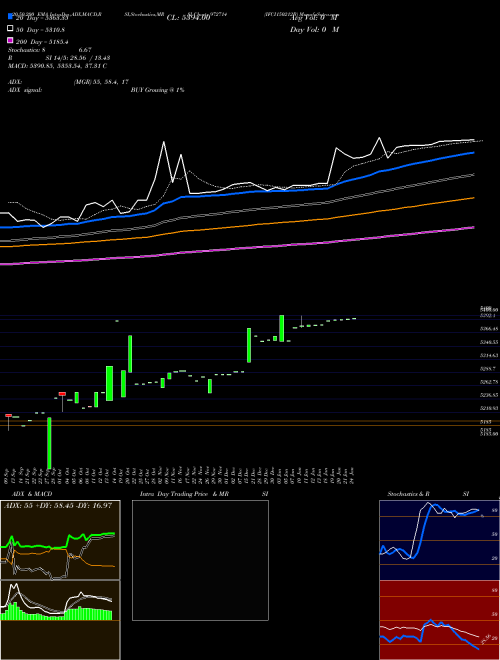Click the empty Intra Day Trading Price chart box
Viewport: 500px width, 660px height.
pyautogui.click(x=200, y=560)
